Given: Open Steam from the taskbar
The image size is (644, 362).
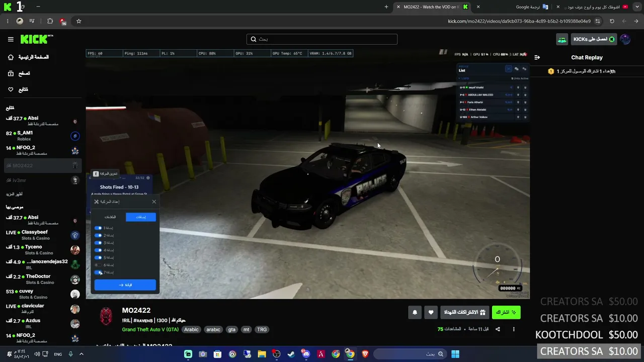Looking at the screenshot, I should pyautogui.click(x=291, y=354).
